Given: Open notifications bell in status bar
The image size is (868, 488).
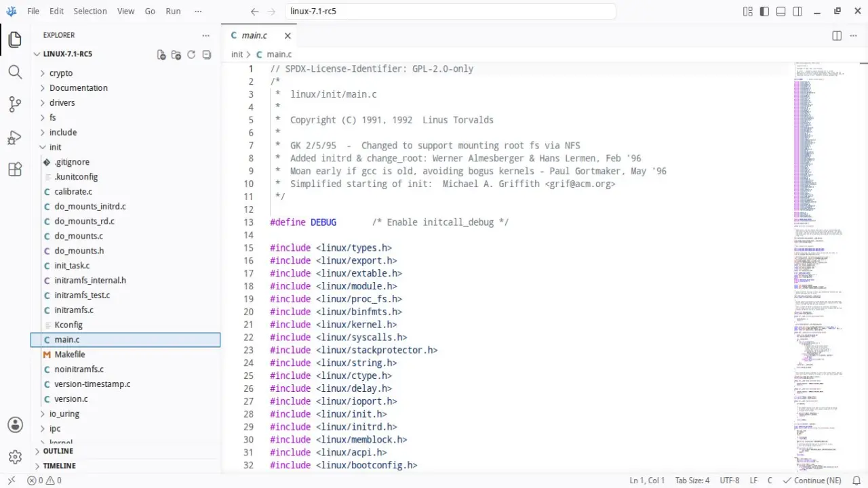Looking at the screenshot, I should pyautogui.click(x=856, y=481).
